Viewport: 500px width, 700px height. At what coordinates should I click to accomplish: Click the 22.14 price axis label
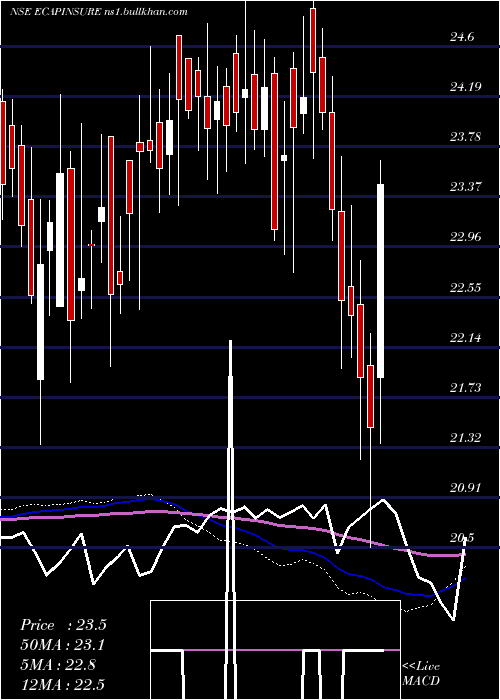[x=466, y=338]
